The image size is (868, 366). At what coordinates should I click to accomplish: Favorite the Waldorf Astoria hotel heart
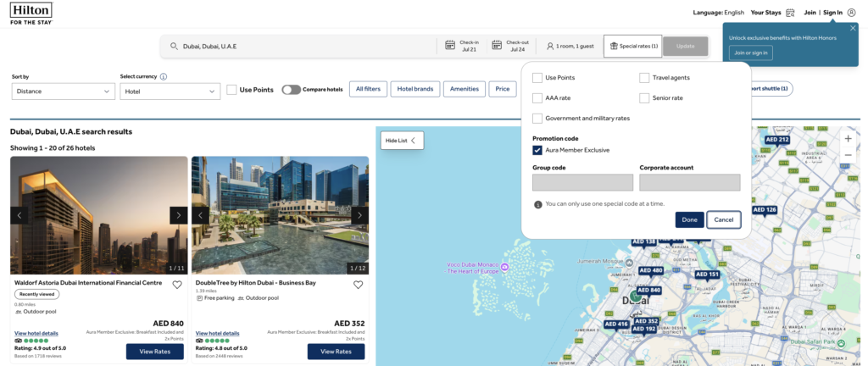tap(176, 285)
